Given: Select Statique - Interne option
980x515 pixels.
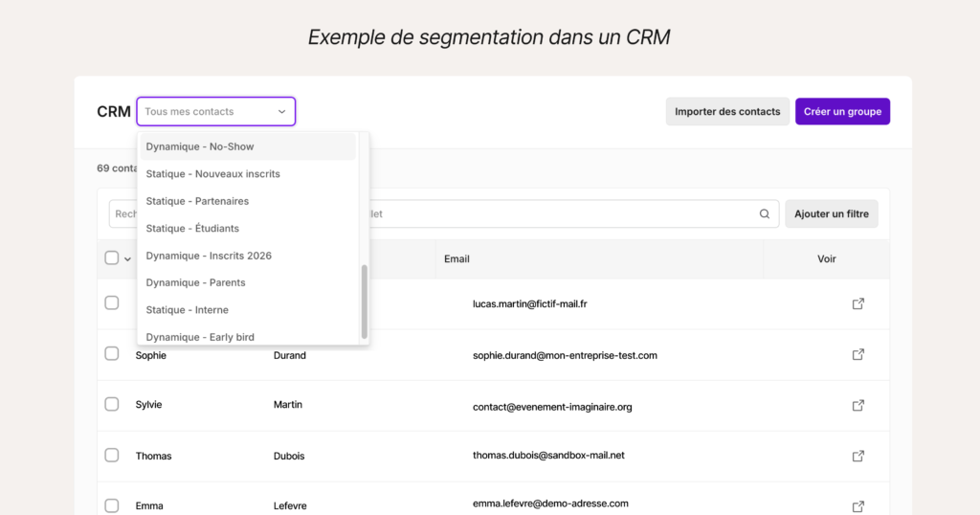Looking at the screenshot, I should pos(248,310).
